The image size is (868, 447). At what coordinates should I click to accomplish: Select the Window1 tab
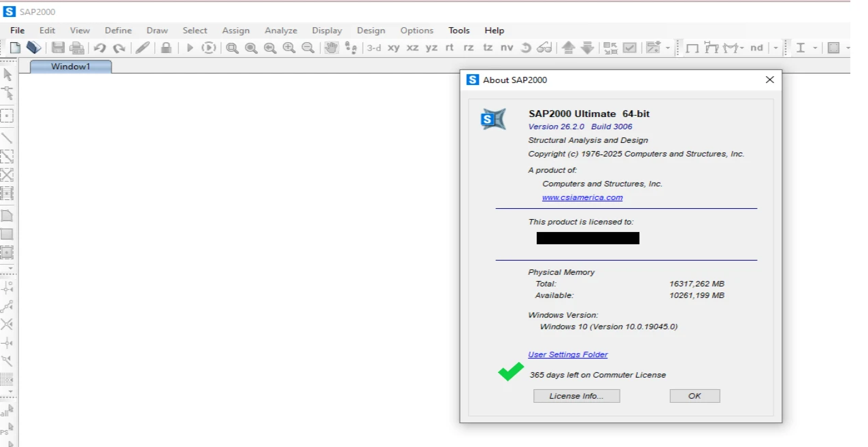pos(70,67)
